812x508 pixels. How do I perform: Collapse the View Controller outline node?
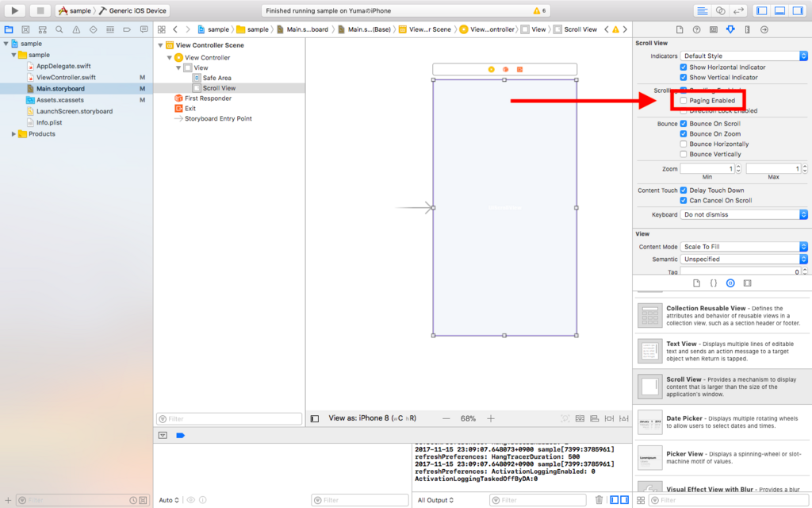pos(170,57)
